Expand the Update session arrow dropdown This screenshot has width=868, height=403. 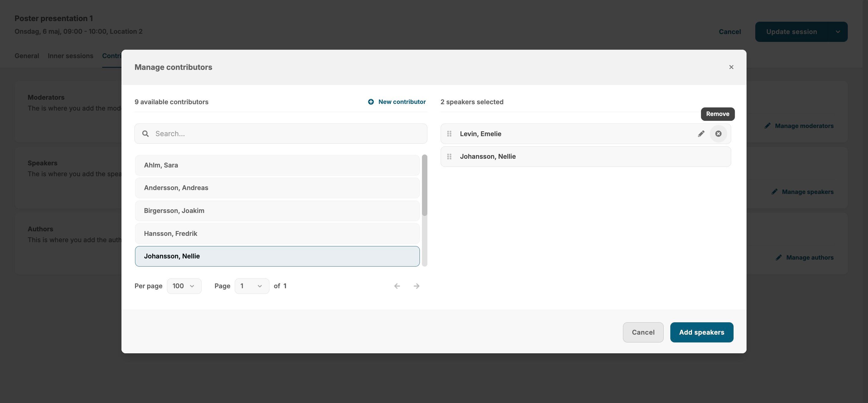[838, 32]
